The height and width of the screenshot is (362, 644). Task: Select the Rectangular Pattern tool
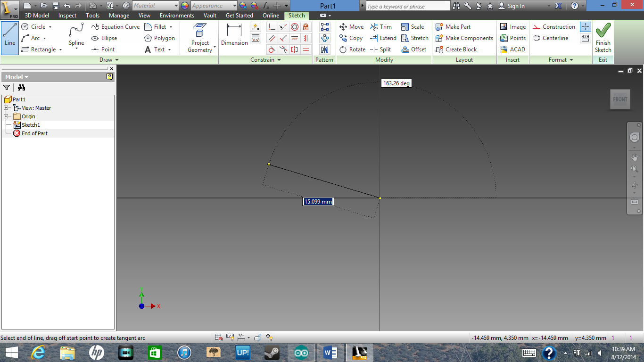tap(324, 27)
